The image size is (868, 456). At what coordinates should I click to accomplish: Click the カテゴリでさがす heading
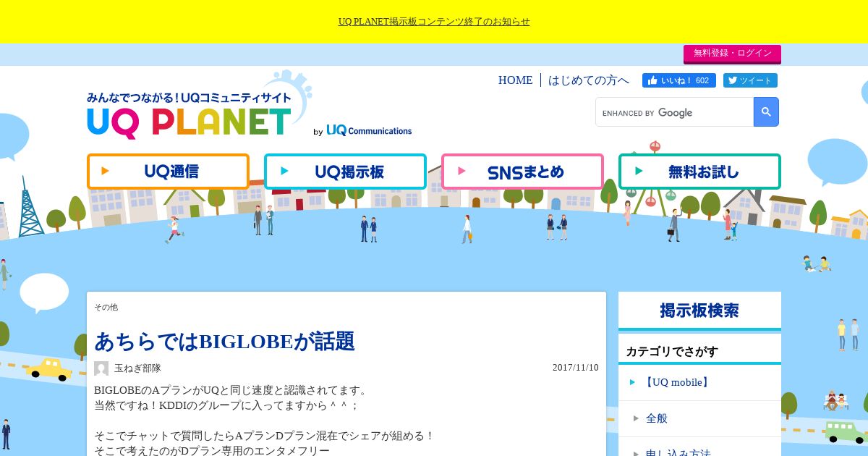tap(672, 351)
